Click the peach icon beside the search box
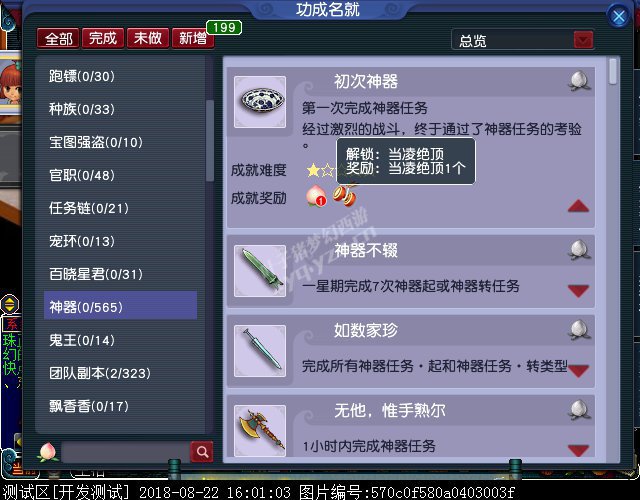 click(x=48, y=452)
